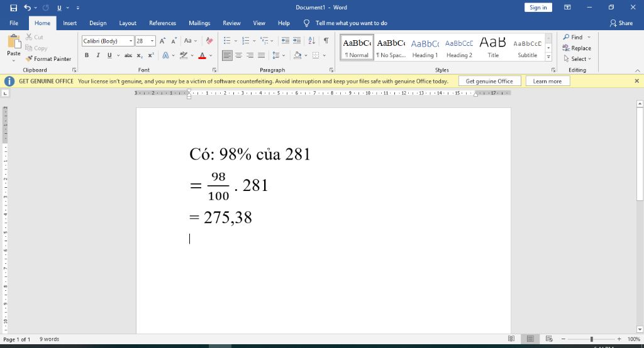Click the Paste clipboard icon
Viewport: 644px width, 348px height.
pyautogui.click(x=14, y=41)
